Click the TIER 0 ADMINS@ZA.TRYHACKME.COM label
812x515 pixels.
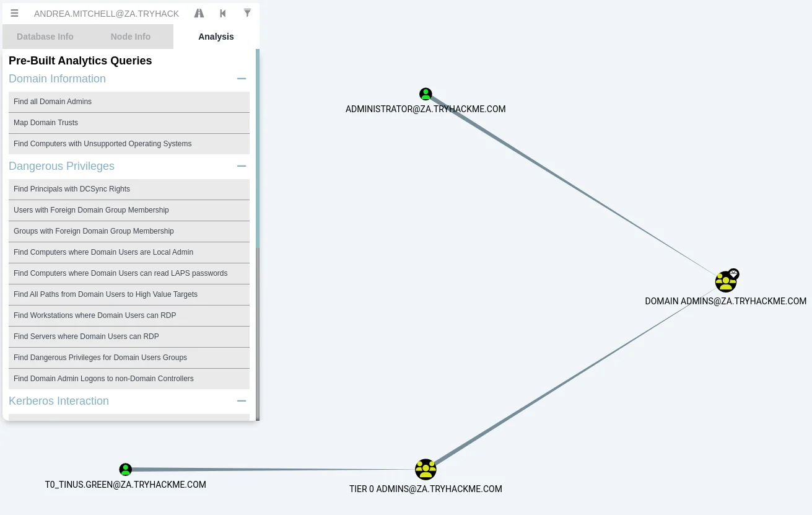tap(426, 489)
